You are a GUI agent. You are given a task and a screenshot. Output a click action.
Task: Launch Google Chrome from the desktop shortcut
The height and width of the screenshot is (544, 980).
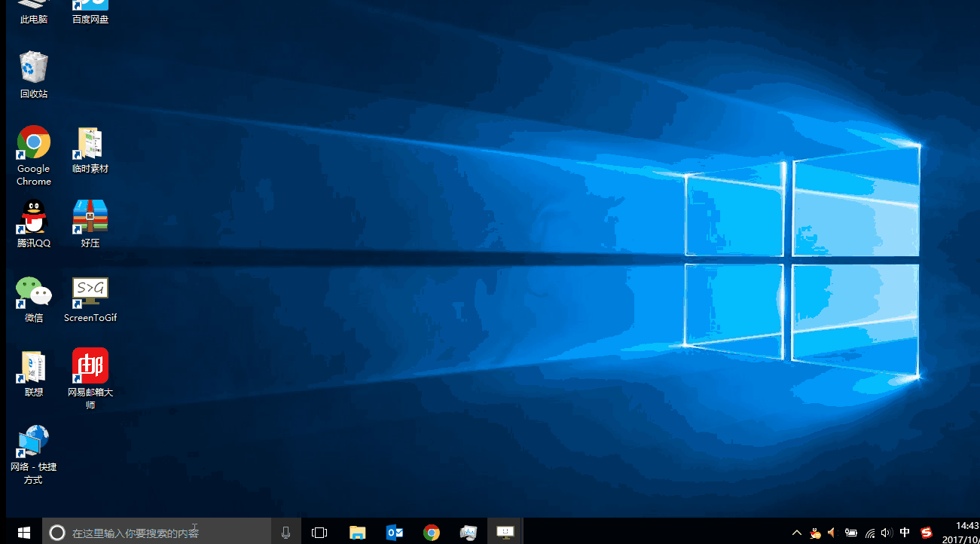(x=33, y=143)
